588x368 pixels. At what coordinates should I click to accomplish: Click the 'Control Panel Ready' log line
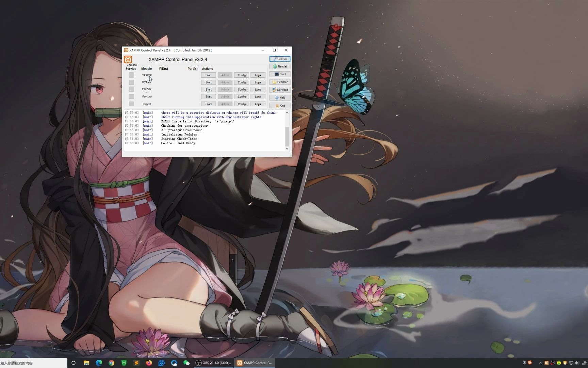point(178,143)
